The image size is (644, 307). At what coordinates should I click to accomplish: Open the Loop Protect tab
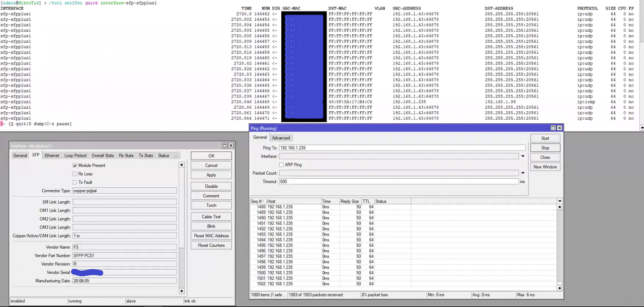pos(75,156)
